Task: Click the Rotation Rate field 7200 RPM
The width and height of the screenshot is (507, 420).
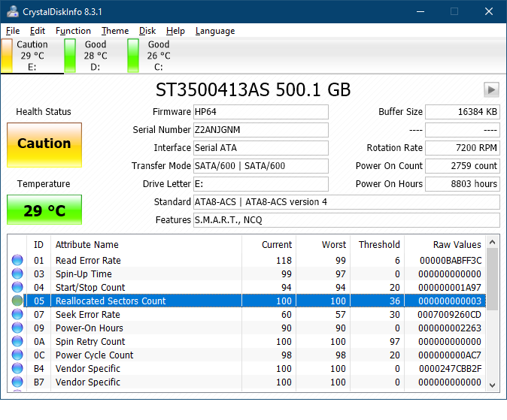Action: click(463, 148)
